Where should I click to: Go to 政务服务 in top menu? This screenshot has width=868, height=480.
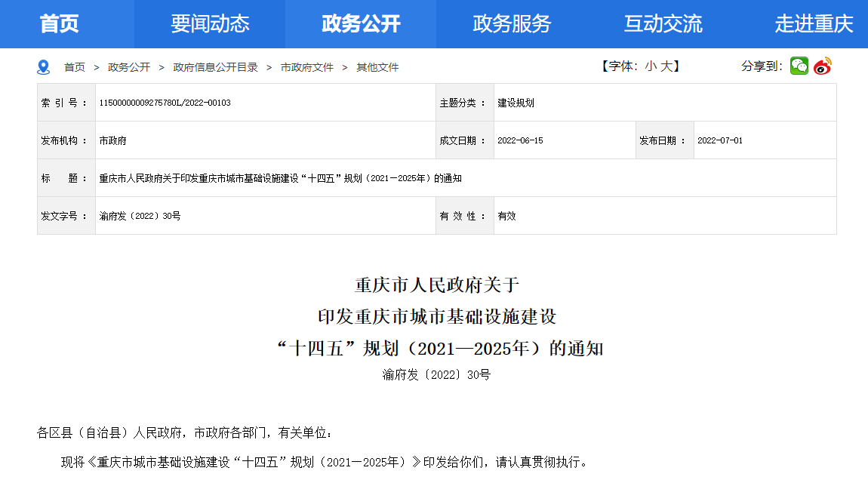click(512, 24)
